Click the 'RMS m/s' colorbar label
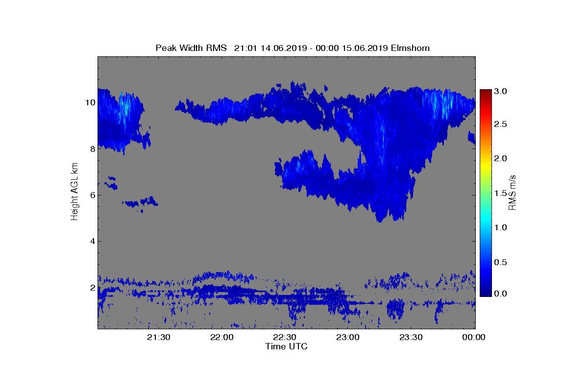The height and width of the screenshot is (392, 588). 512,192
